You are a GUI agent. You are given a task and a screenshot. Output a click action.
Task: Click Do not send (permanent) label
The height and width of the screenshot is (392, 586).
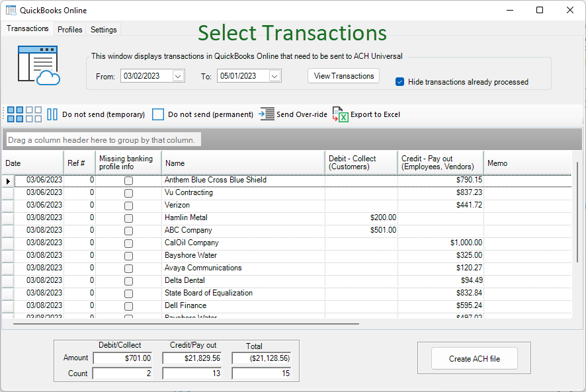point(211,114)
